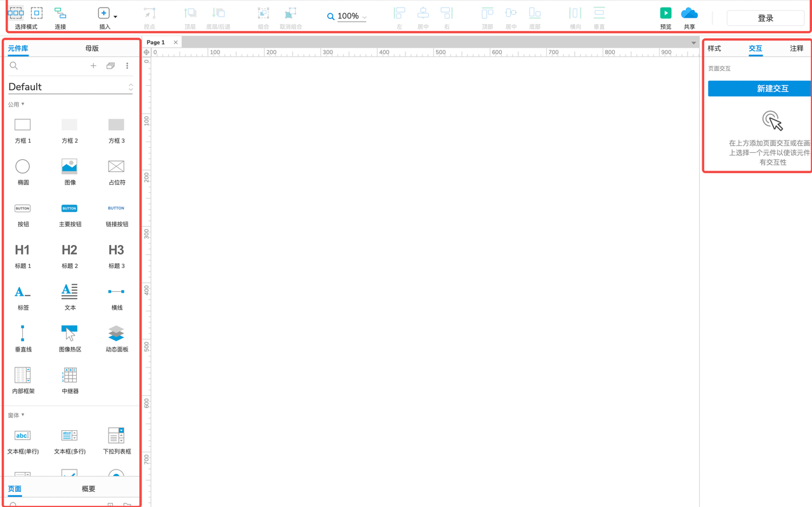Select contained selection mode icon
Viewport: 812px width, 507px height.
(37, 13)
